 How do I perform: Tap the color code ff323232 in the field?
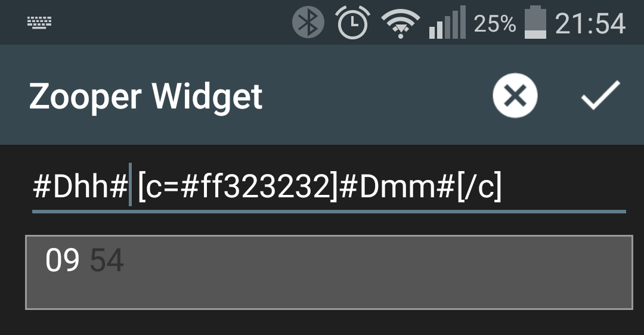click(x=265, y=187)
